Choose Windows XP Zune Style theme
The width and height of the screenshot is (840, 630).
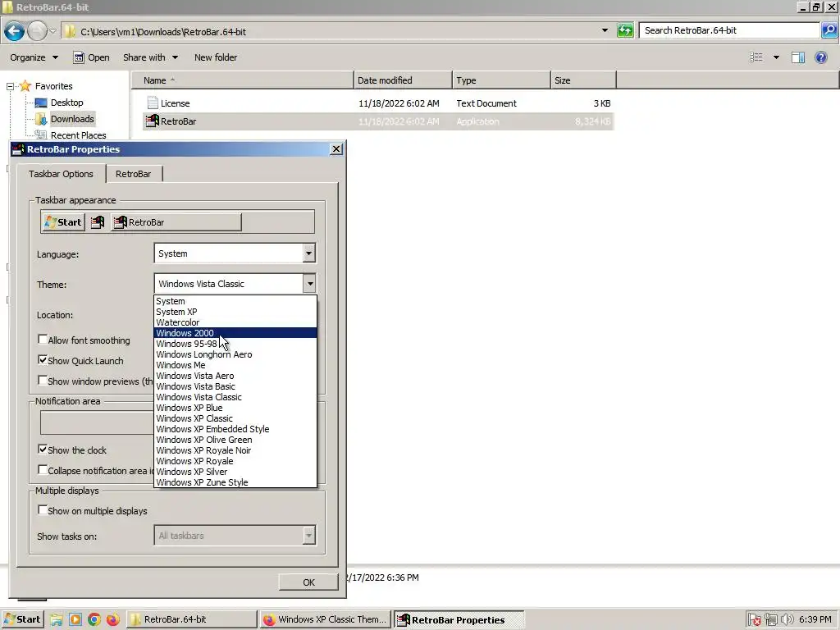(235, 482)
